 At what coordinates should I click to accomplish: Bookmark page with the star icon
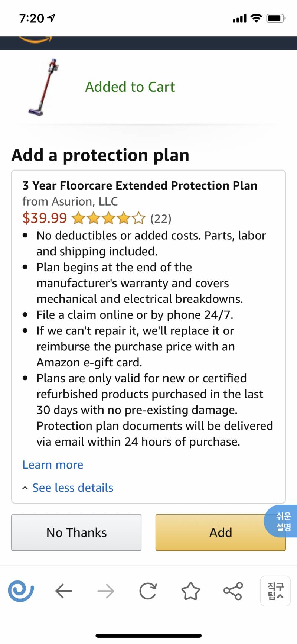[x=190, y=591]
